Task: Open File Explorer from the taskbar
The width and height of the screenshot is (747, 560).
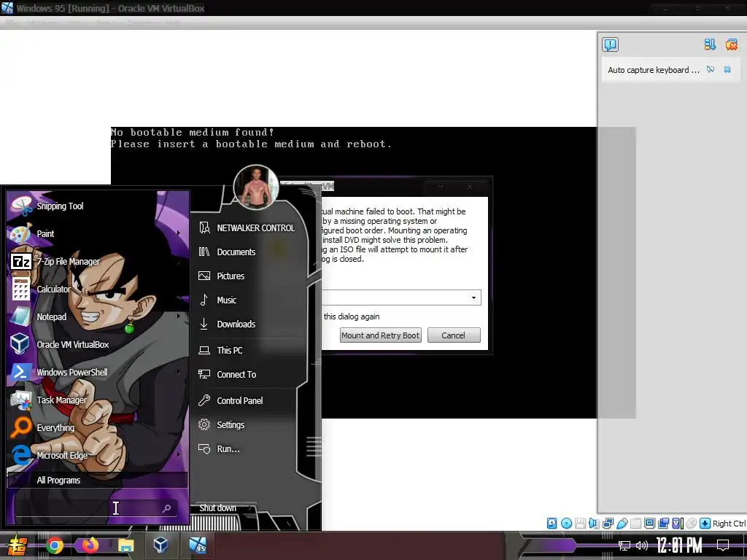Action: point(125,545)
